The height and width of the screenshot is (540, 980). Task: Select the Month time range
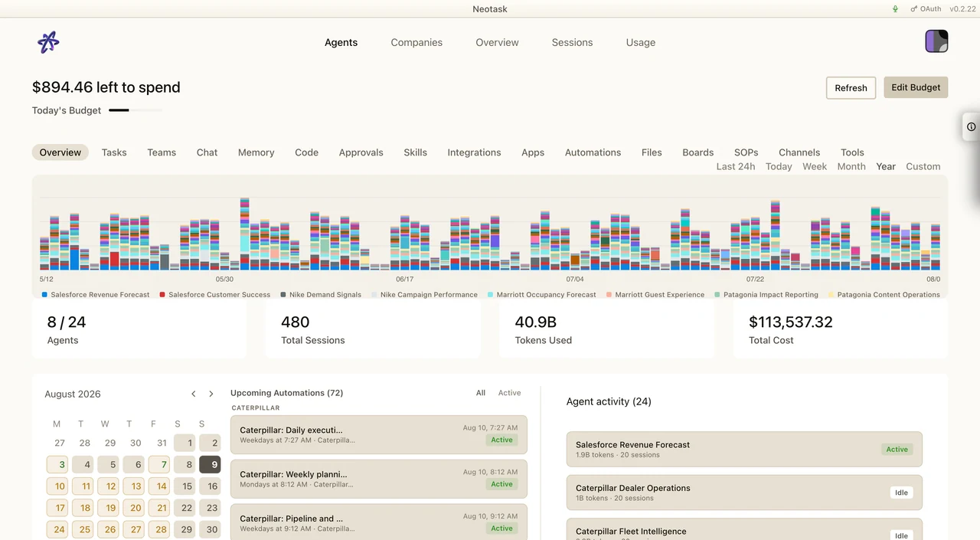[x=851, y=166]
